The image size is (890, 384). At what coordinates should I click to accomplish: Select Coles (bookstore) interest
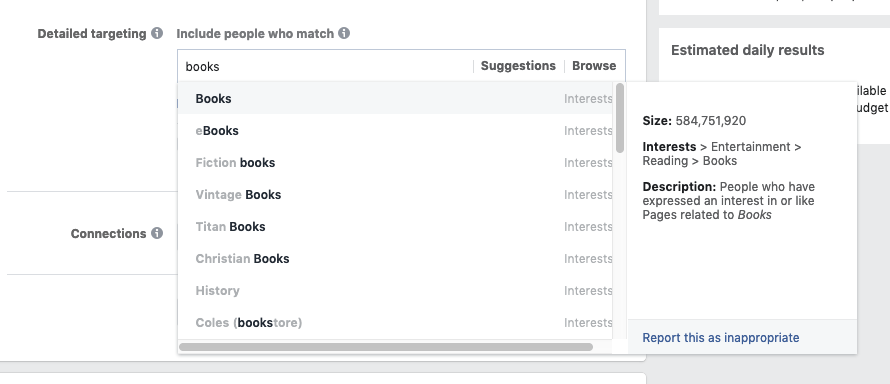click(x=396, y=323)
